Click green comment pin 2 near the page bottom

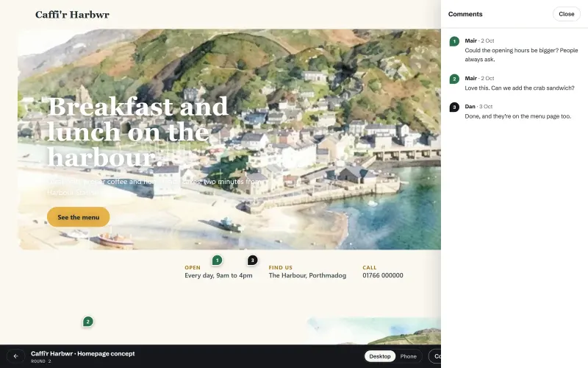87,322
